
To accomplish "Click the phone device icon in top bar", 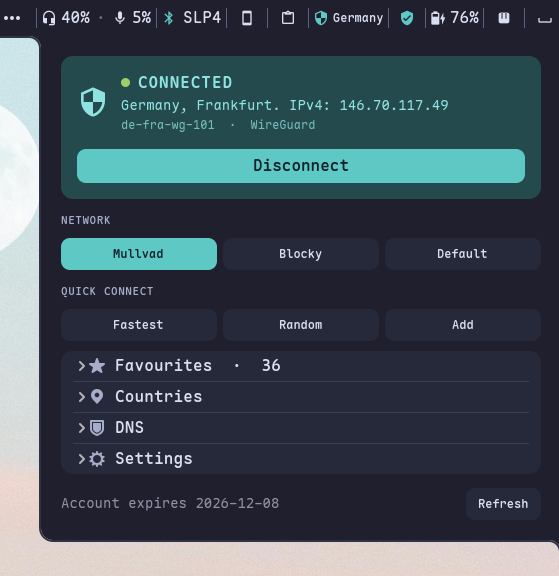I will point(247,18).
